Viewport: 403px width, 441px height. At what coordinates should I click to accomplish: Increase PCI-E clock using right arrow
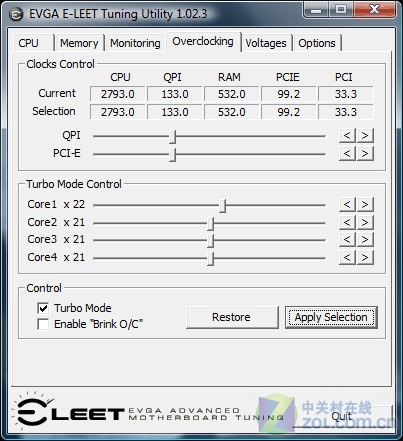pyautogui.click(x=365, y=153)
